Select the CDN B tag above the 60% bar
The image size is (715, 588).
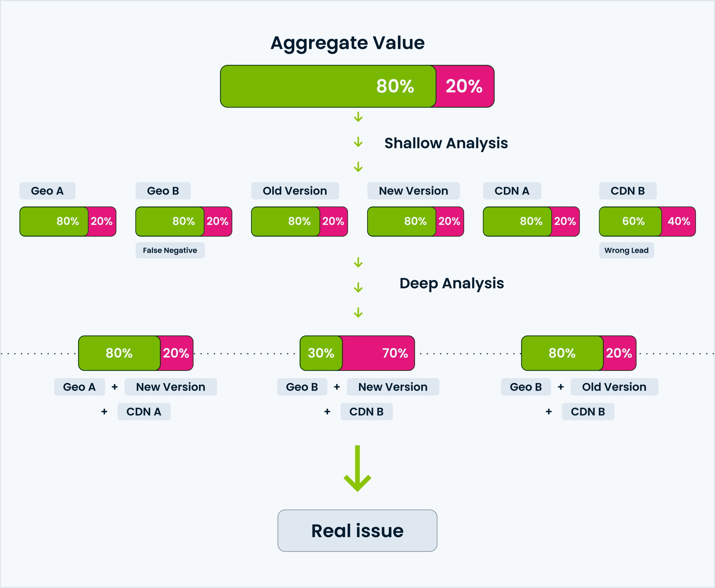click(628, 191)
